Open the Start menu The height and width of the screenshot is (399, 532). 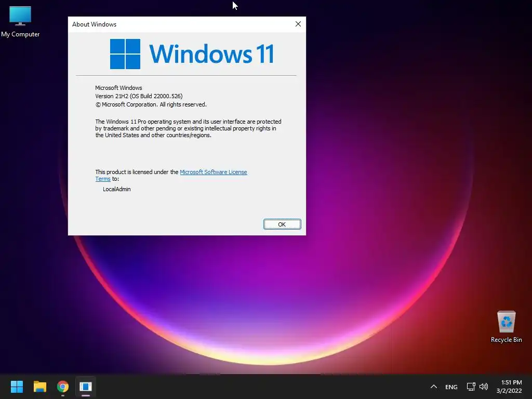click(x=17, y=387)
